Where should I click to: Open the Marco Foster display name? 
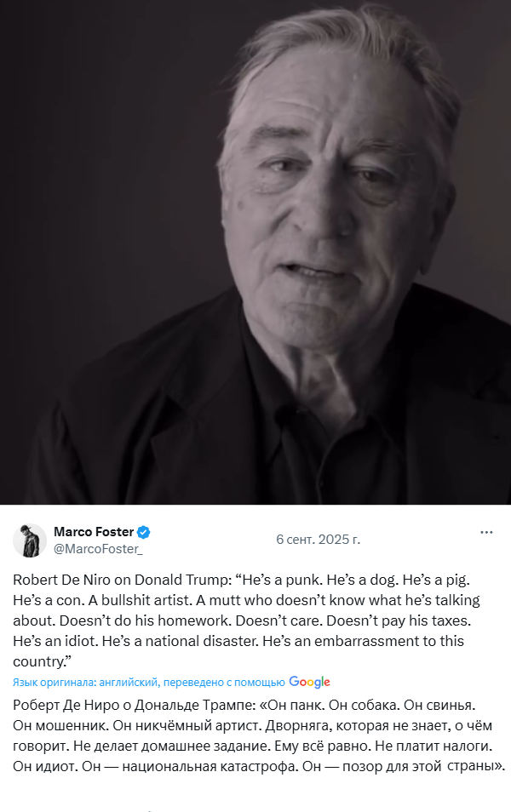point(93,532)
